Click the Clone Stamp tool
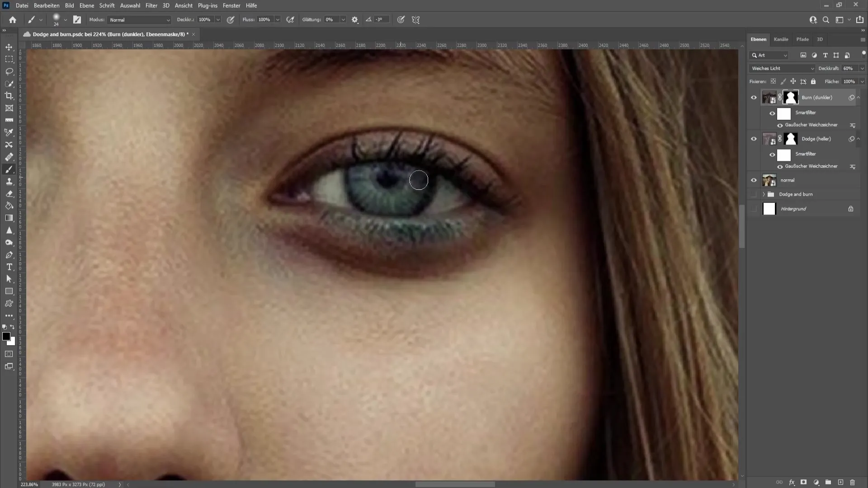 [9, 181]
